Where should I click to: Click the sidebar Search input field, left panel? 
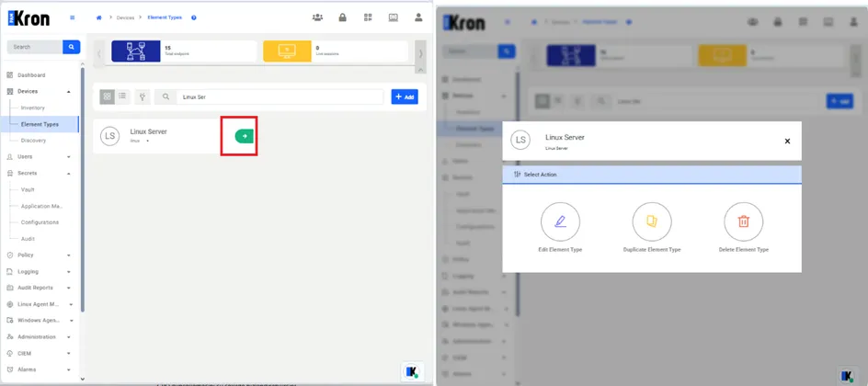click(x=35, y=47)
